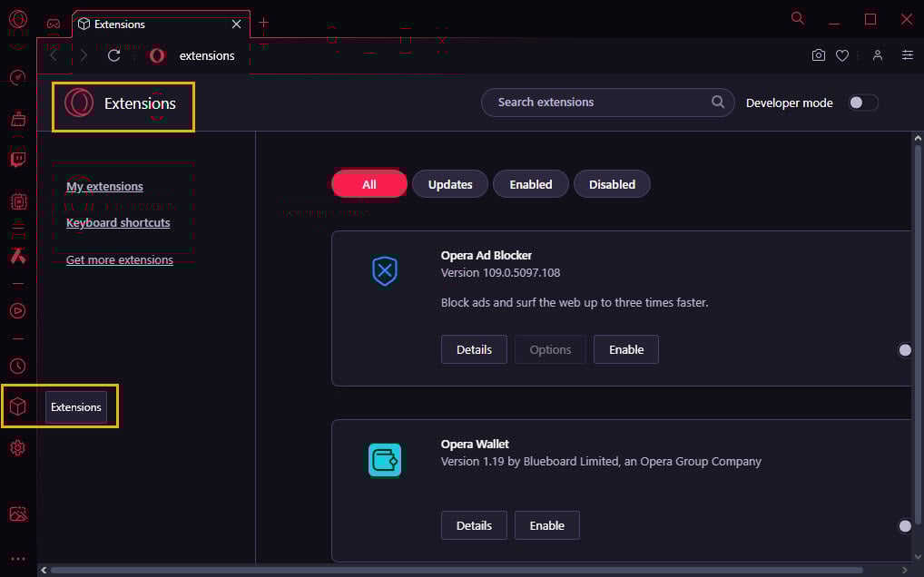Go back with the back arrow
Image resolution: width=924 pixels, height=577 pixels.
[x=54, y=55]
